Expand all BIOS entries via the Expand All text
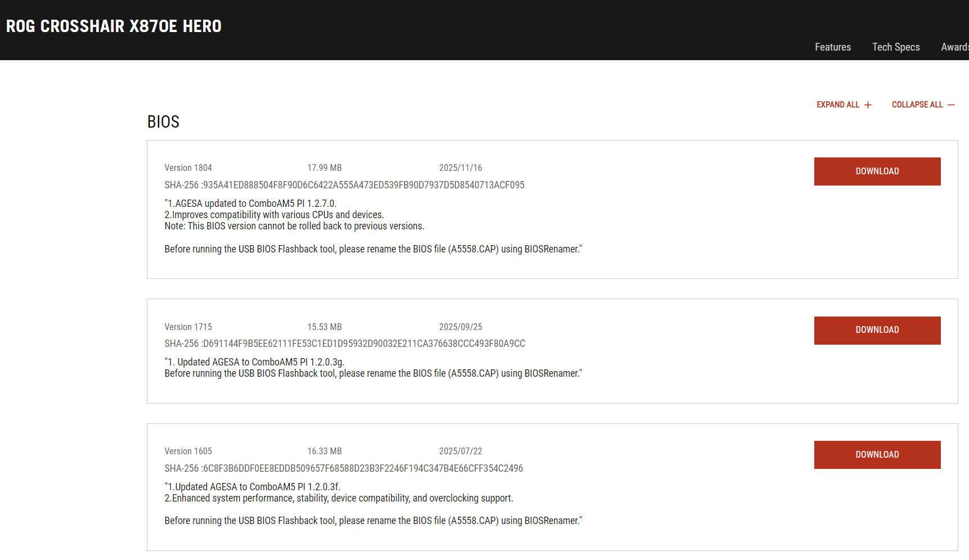This screenshot has width=969, height=560. click(837, 105)
